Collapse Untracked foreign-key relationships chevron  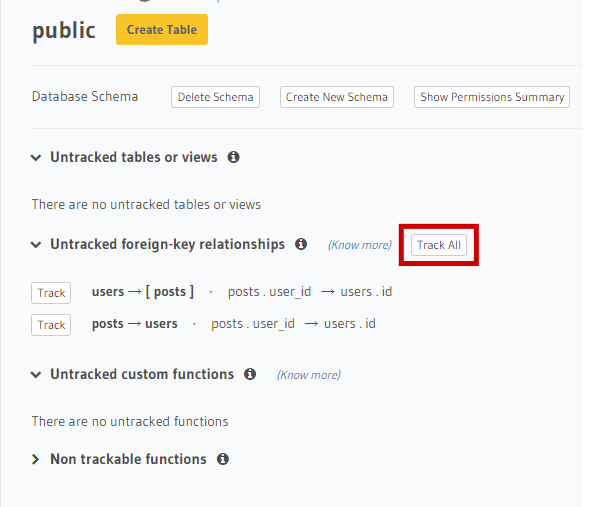pyautogui.click(x=36, y=245)
